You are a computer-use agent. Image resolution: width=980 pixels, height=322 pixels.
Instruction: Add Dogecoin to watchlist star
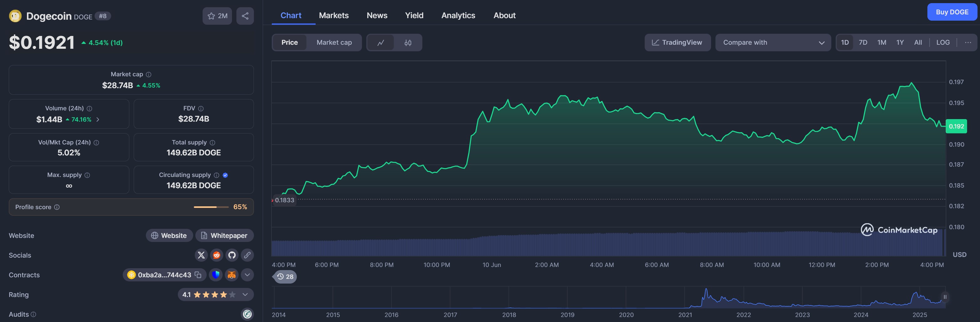pyautogui.click(x=217, y=16)
